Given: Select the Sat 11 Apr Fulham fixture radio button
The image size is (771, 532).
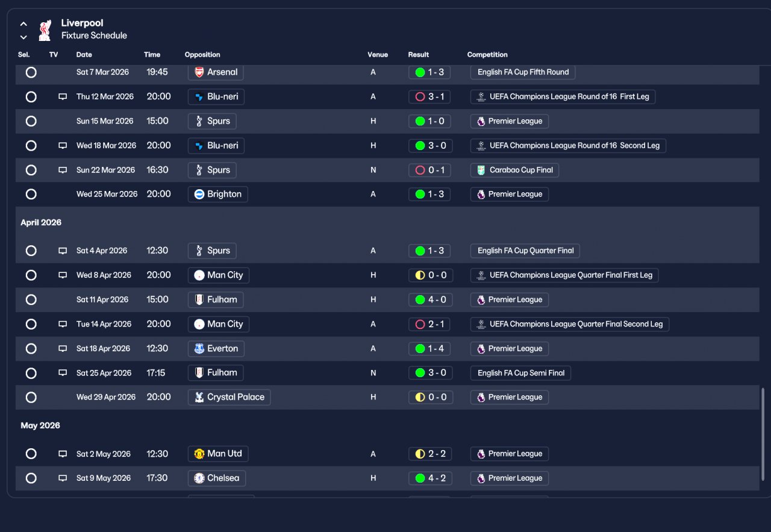Looking at the screenshot, I should click(x=31, y=299).
